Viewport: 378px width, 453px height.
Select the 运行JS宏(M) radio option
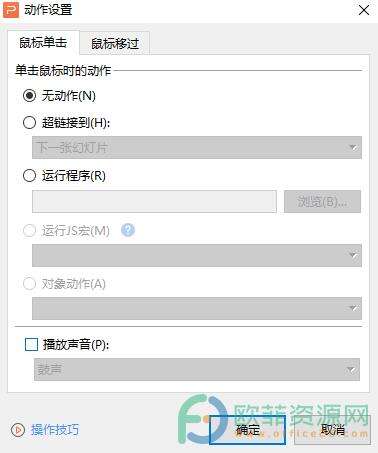[x=29, y=230]
